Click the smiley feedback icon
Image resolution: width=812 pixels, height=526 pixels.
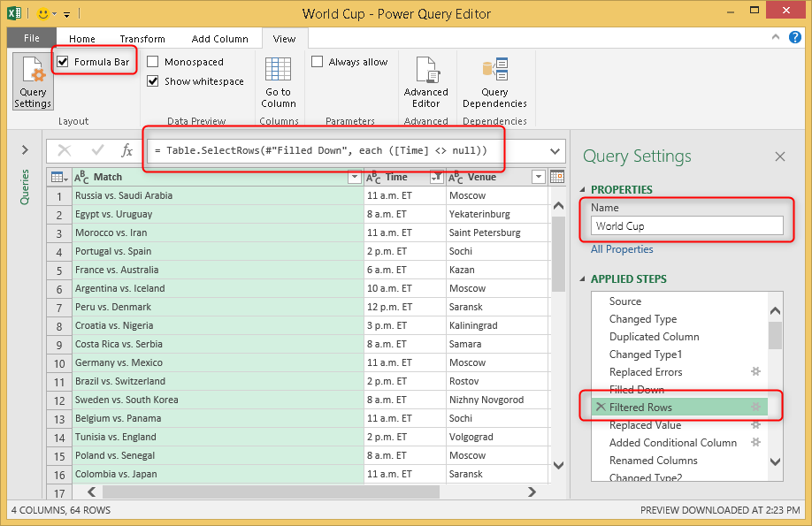43,14
